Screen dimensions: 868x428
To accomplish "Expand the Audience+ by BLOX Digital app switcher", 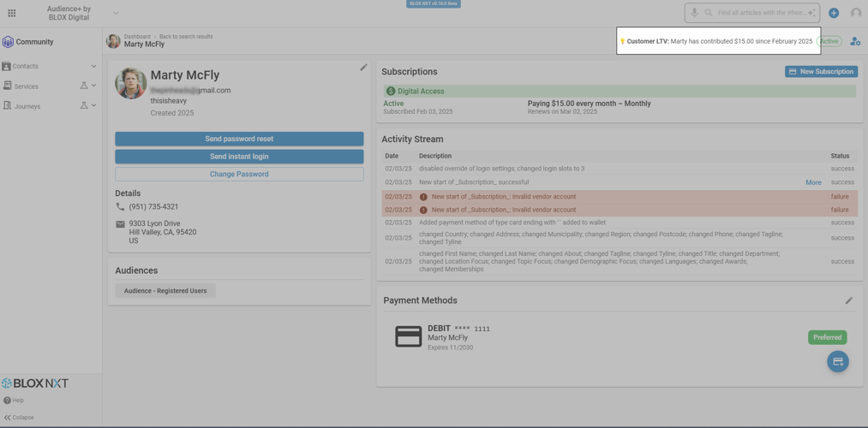I will click(116, 13).
